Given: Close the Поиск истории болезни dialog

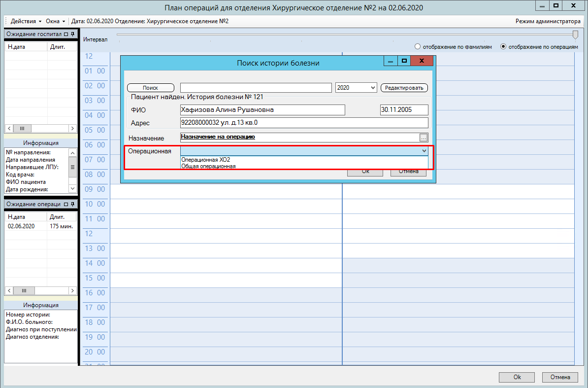Looking at the screenshot, I should point(422,61).
